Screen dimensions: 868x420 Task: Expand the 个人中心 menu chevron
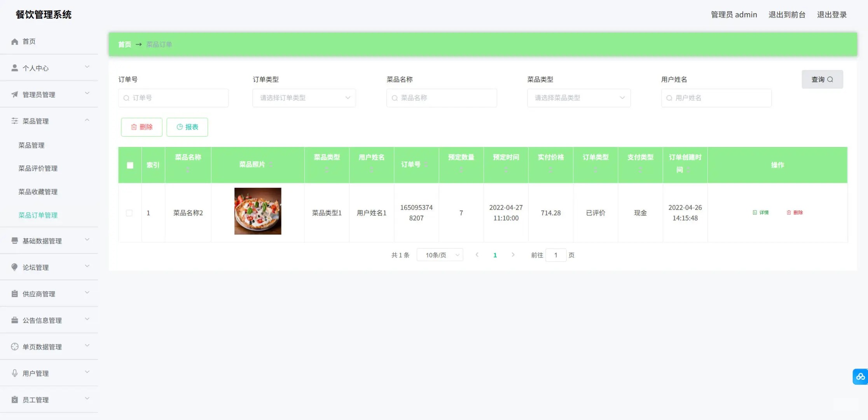(x=87, y=67)
